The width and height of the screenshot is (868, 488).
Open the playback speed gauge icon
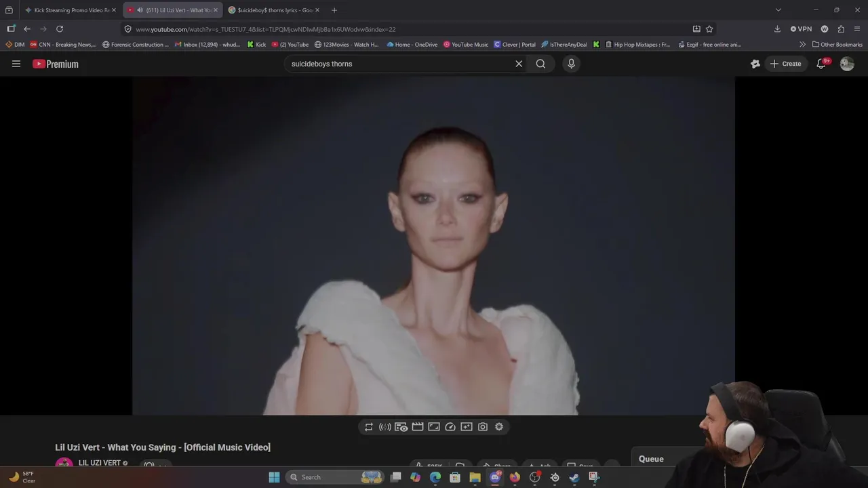[450, 427]
